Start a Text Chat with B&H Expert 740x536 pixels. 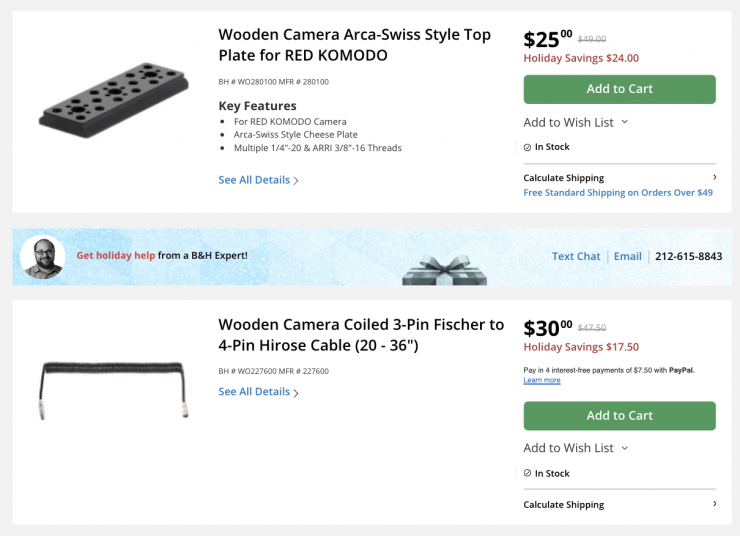click(576, 256)
